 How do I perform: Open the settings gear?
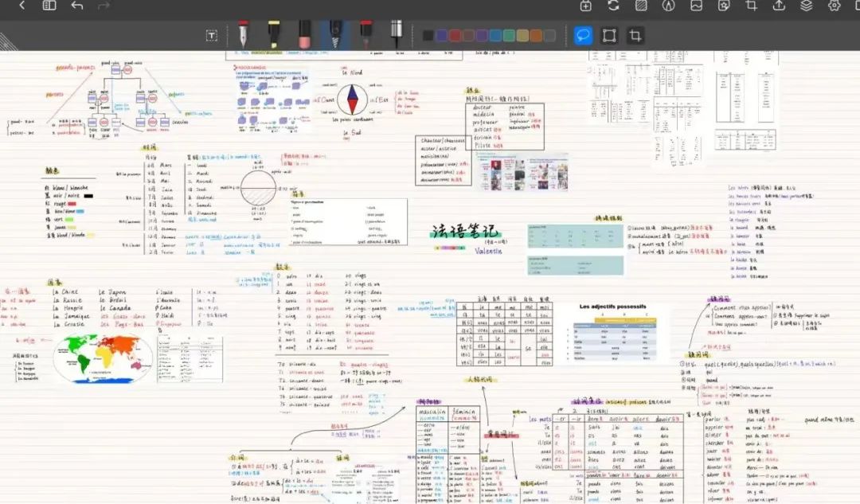tap(834, 6)
